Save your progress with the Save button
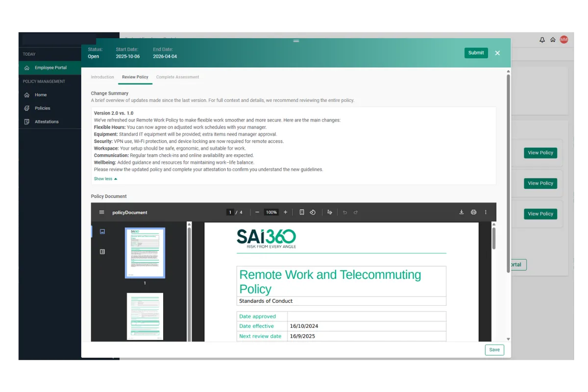Image resolution: width=588 pixels, height=392 pixels. pos(494,349)
